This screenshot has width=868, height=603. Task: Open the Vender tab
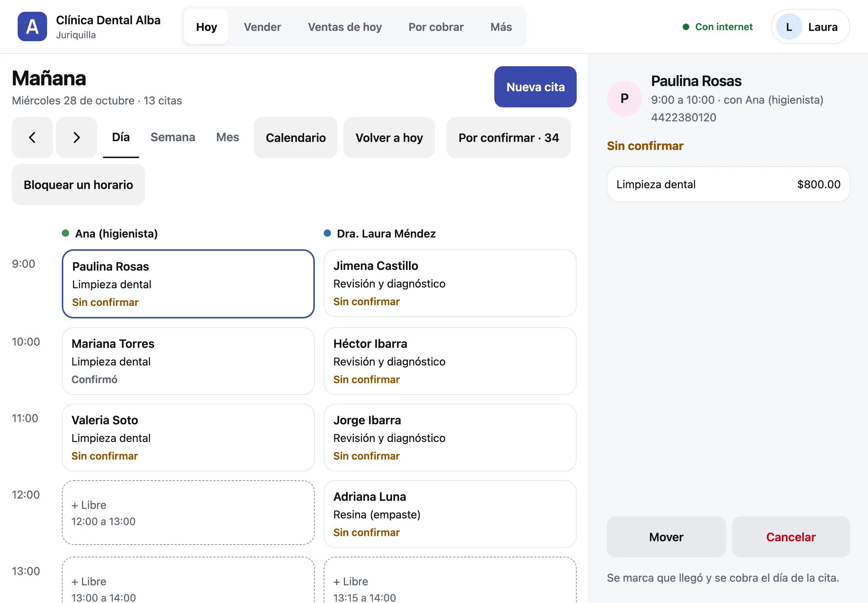[x=262, y=27]
